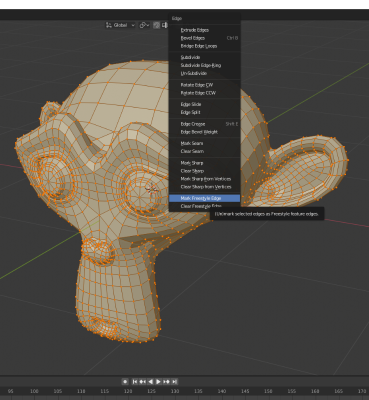Play the animation in reverse

pos(150,381)
